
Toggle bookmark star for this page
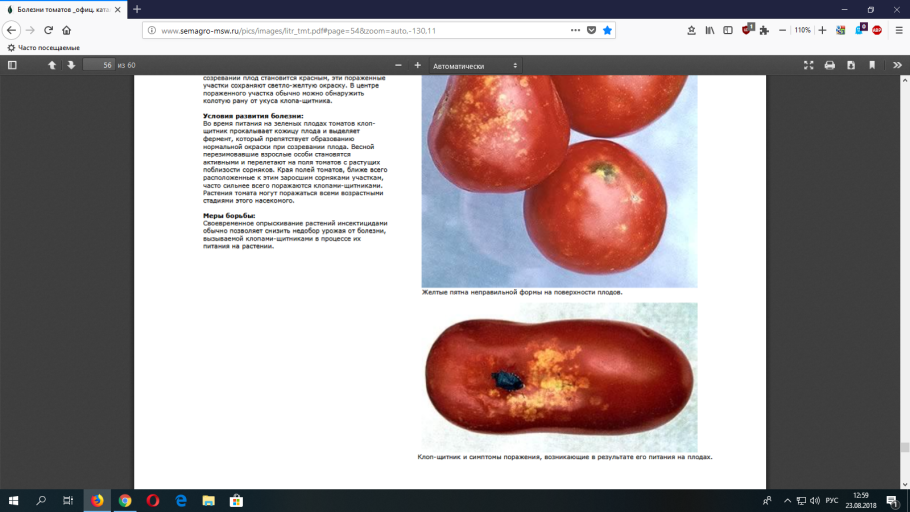point(607,30)
